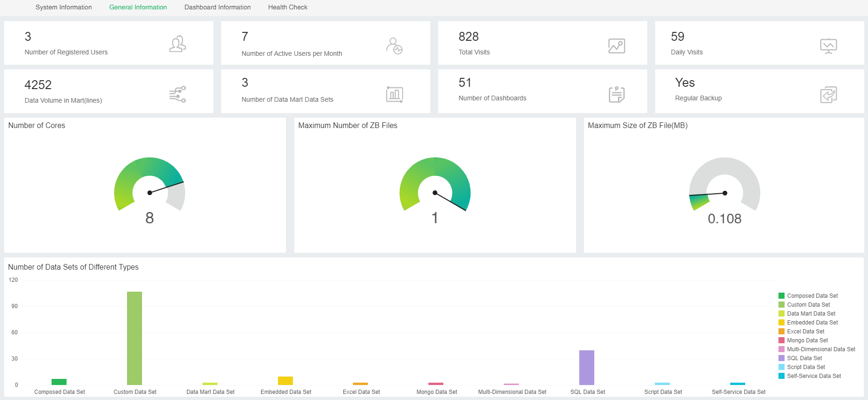Click the SQL Data Set bar

click(587, 368)
